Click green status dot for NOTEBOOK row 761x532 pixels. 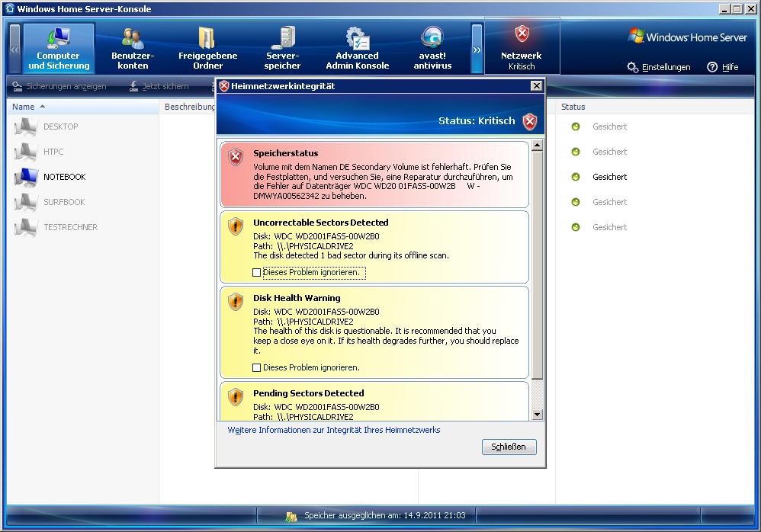click(x=576, y=177)
